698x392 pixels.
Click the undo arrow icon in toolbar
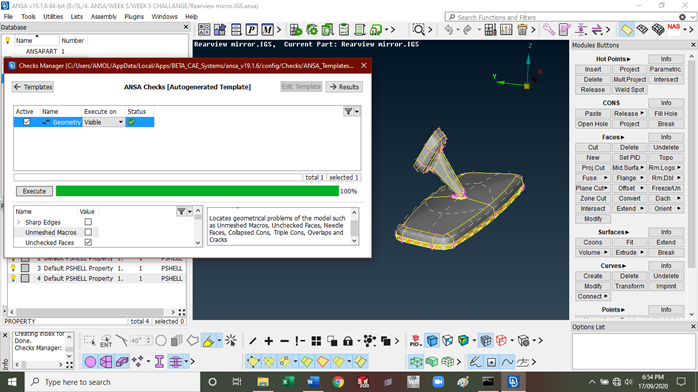point(448,30)
